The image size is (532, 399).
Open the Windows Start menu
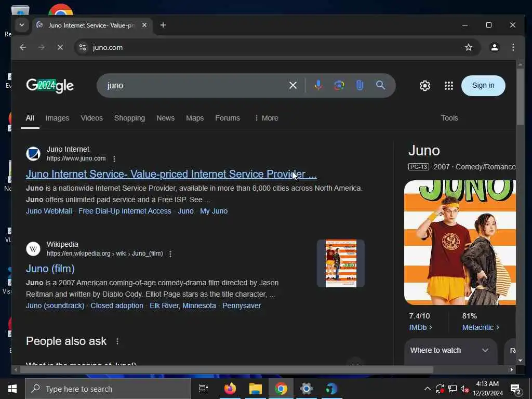point(12,389)
